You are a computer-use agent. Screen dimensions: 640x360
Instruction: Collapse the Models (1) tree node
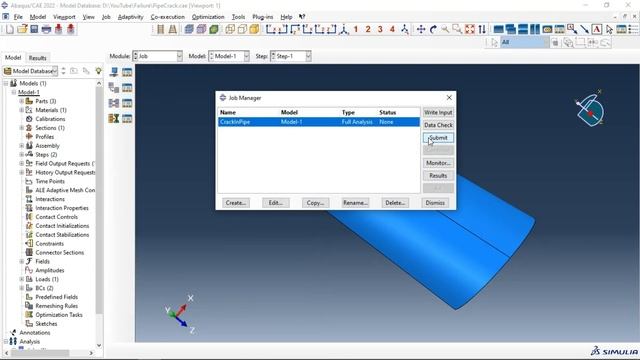point(6,83)
